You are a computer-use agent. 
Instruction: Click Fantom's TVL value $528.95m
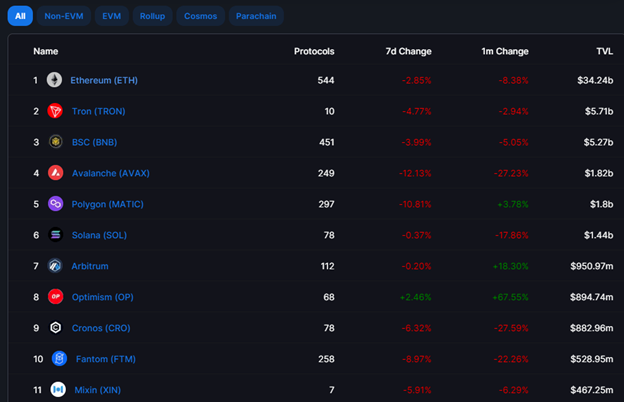click(x=592, y=359)
